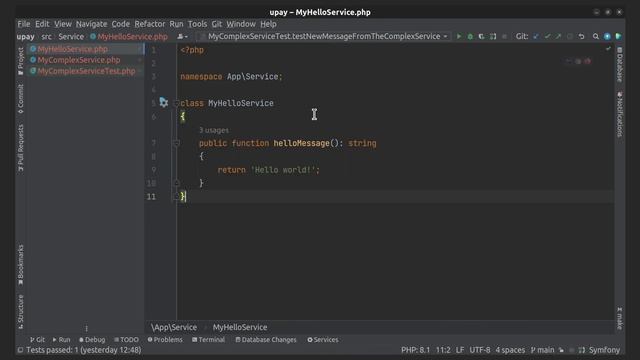Open the Code menu
The width and height of the screenshot is (640, 360).
coord(121,24)
